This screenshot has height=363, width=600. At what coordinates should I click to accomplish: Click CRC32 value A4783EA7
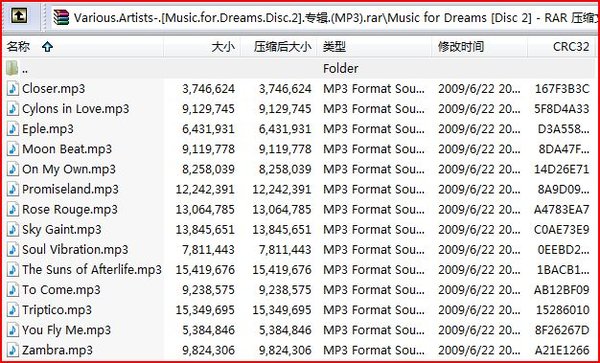click(562, 209)
